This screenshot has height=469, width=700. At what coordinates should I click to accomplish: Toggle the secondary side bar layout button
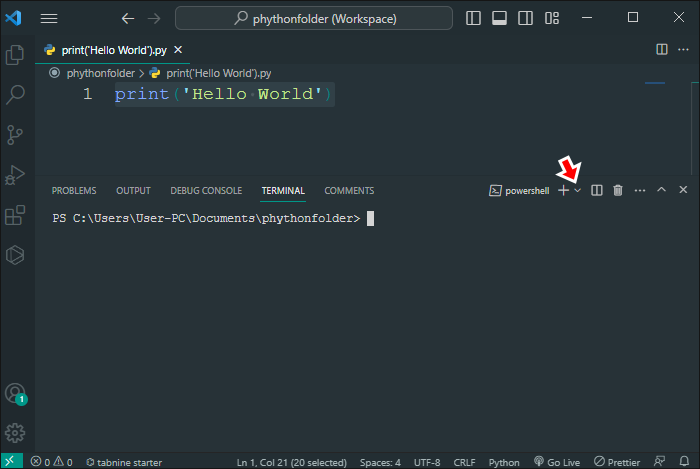tap(525, 18)
